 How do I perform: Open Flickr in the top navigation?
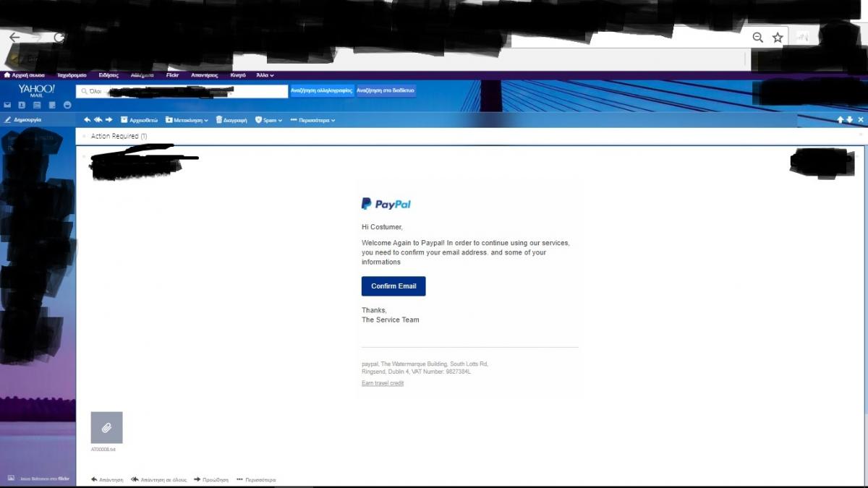(172, 75)
